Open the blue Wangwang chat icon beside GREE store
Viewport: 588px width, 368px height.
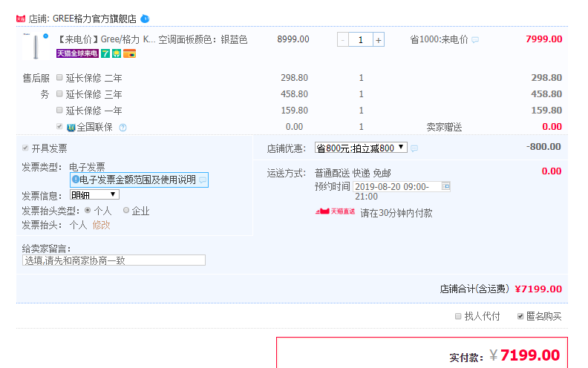pos(145,19)
